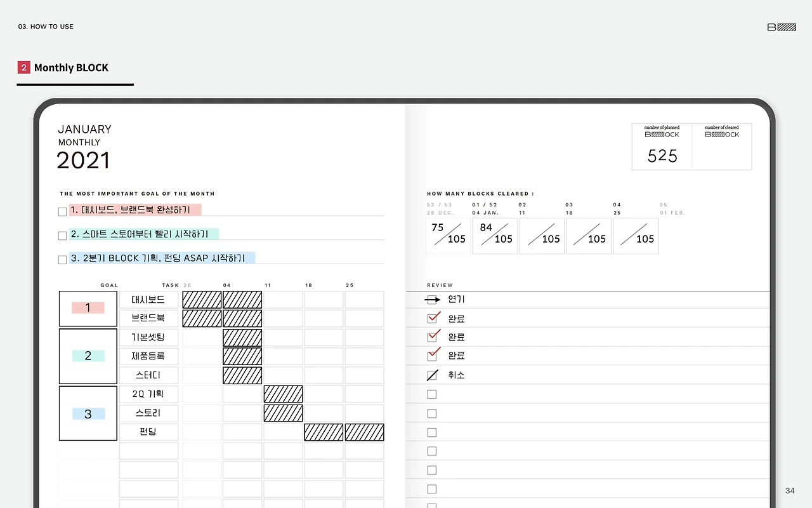This screenshot has height=508, width=812.
Task: Select the Monthly BLOCK section header
Action: pyautogui.click(x=71, y=67)
